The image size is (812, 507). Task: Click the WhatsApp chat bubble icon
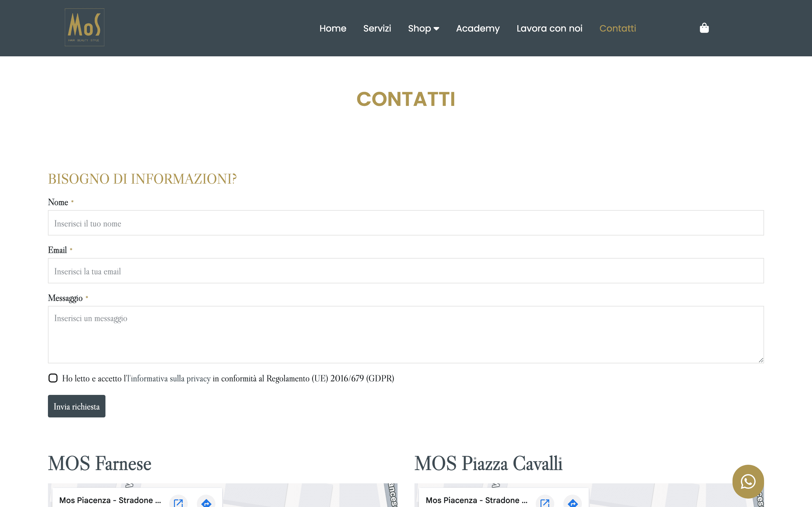(x=748, y=481)
